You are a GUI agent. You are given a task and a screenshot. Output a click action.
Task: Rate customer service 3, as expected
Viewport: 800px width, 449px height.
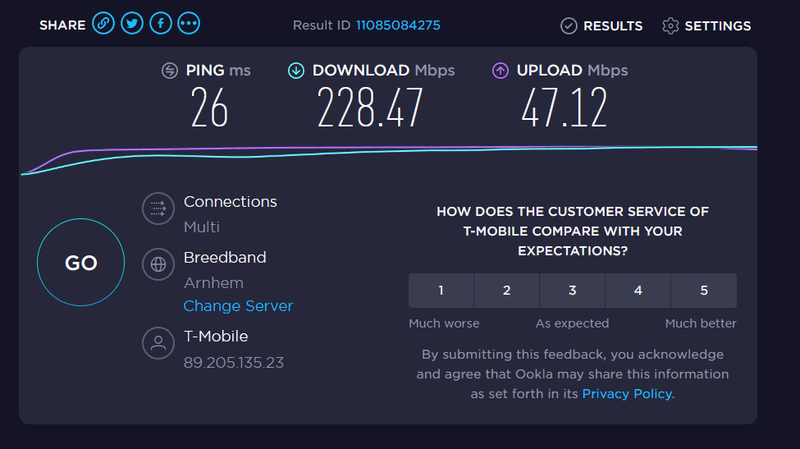click(x=572, y=290)
